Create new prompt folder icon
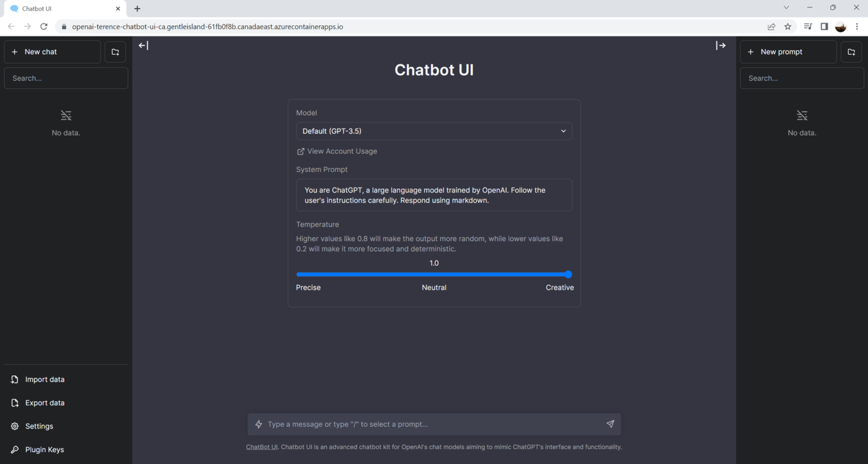 [x=852, y=51]
